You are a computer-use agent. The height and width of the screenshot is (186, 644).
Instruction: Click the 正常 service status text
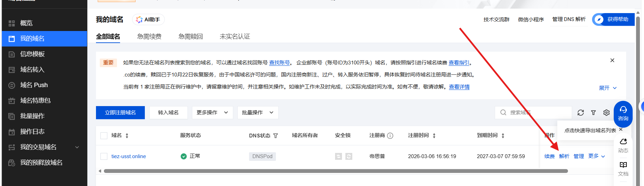(195, 156)
